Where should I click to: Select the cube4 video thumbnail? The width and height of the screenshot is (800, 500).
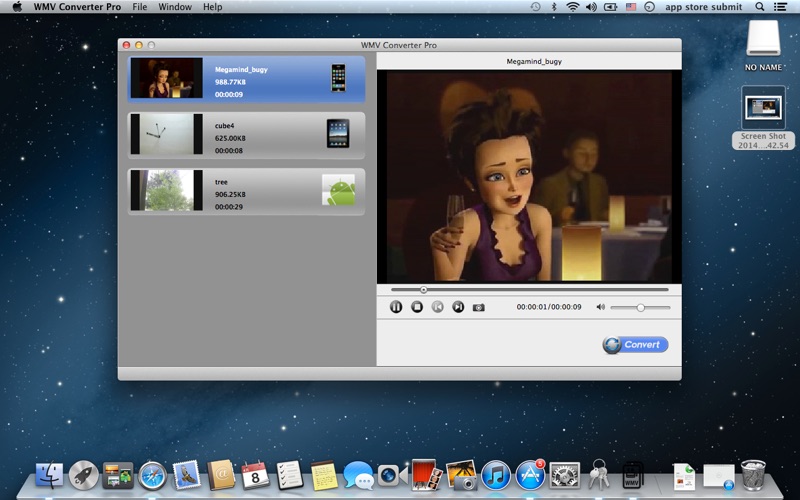click(166, 133)
